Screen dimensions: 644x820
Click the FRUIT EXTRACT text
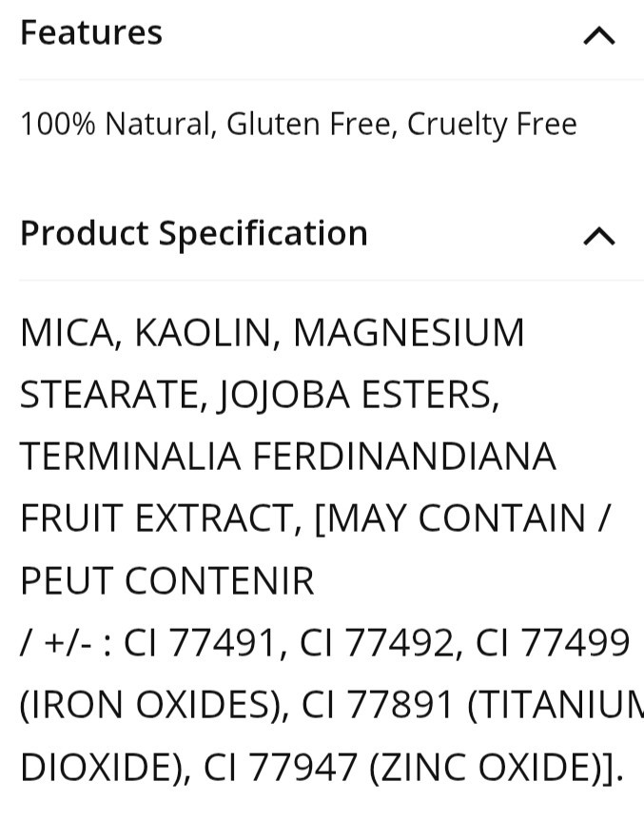click(x=161, y=518)
